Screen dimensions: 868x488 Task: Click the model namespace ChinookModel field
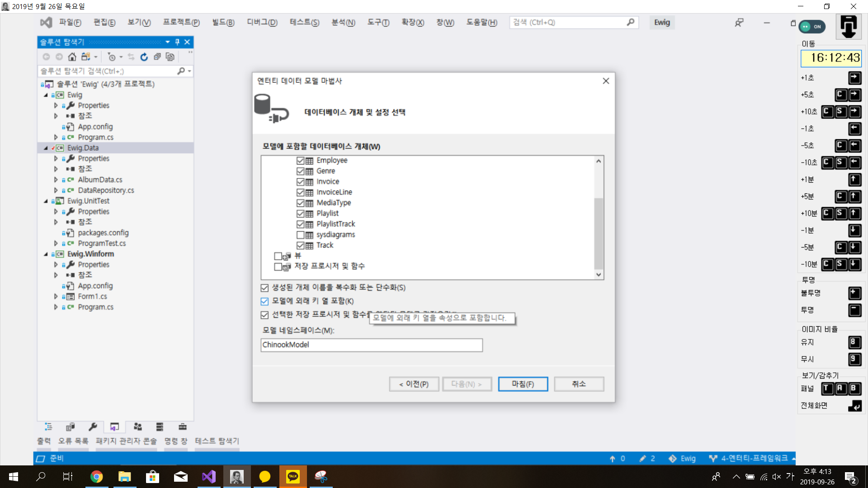point(371,345)
